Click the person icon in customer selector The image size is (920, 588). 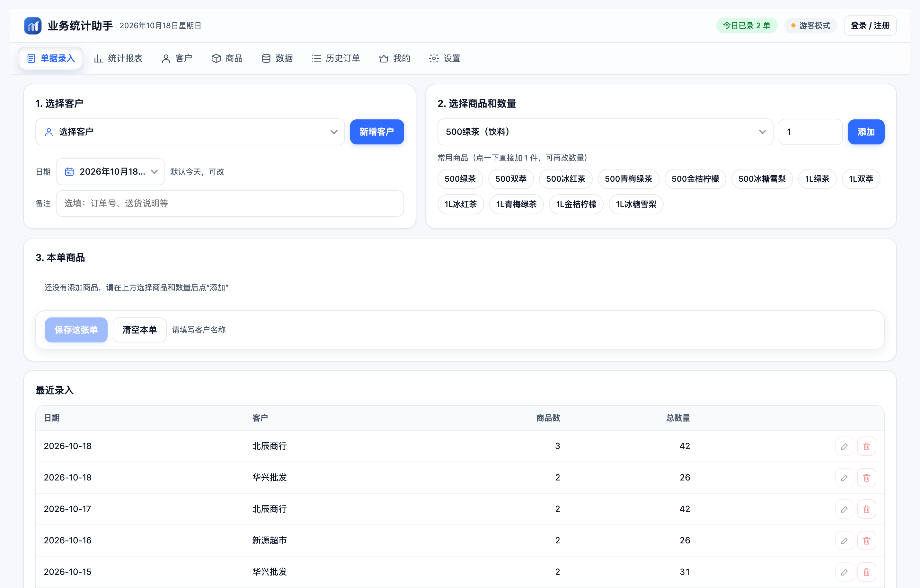(x=49, y=132)
